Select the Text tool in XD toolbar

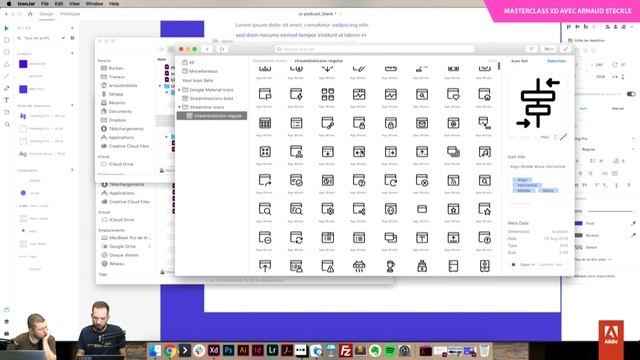[x=6, y=100]
